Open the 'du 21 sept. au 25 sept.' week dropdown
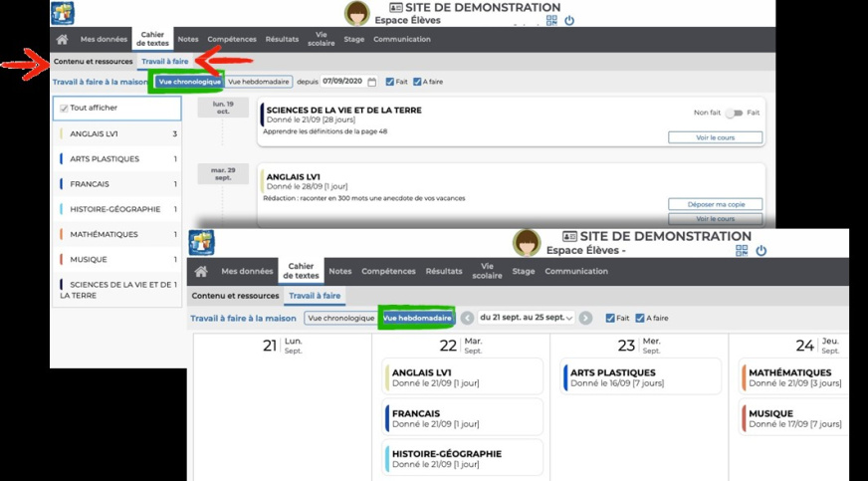Viewport: 868px width, 481px height. click(x=527, y=318)
